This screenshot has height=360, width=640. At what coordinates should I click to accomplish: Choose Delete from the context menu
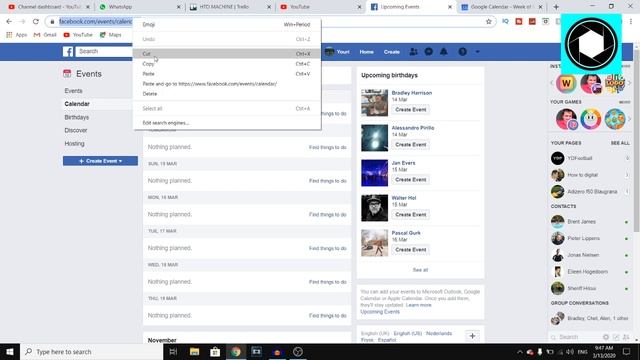(x=227, y=94)
